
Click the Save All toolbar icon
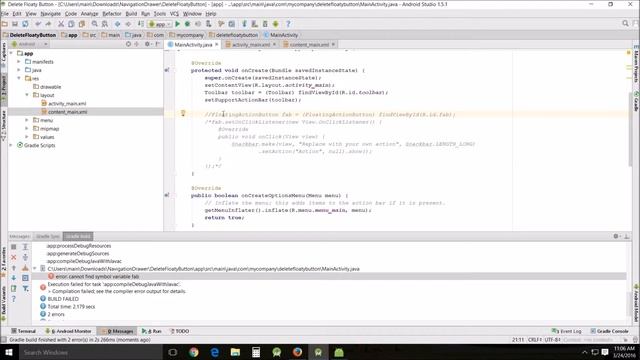pyautogui.click(x=15, y=24)
